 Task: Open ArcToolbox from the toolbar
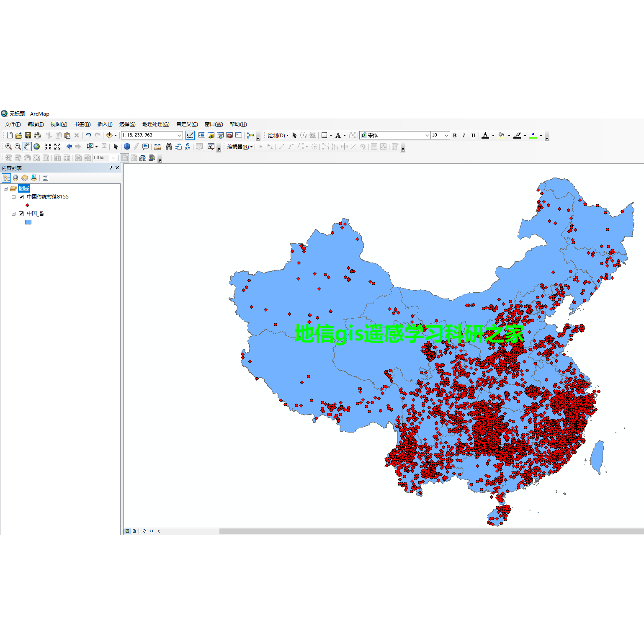229,135
